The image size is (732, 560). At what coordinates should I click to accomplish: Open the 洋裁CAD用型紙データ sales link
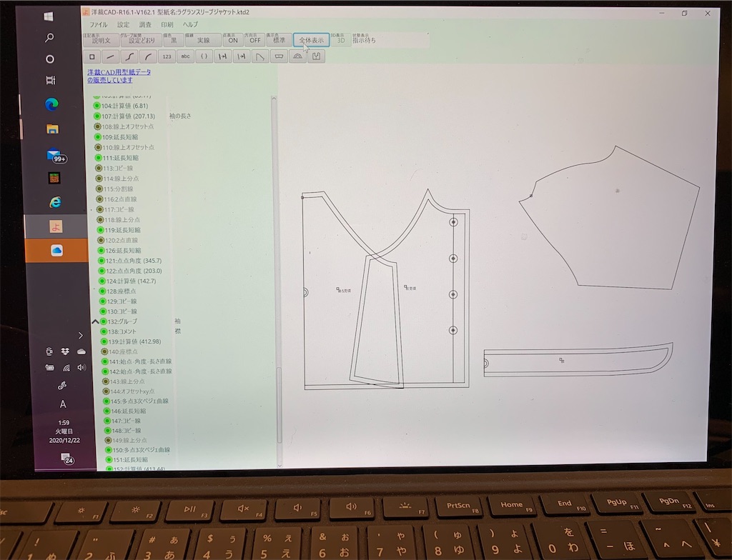pos(119,76)
